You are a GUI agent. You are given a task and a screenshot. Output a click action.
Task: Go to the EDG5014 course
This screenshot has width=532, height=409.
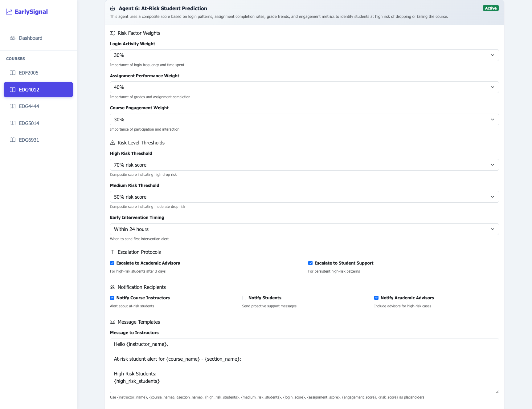point(29,123)
